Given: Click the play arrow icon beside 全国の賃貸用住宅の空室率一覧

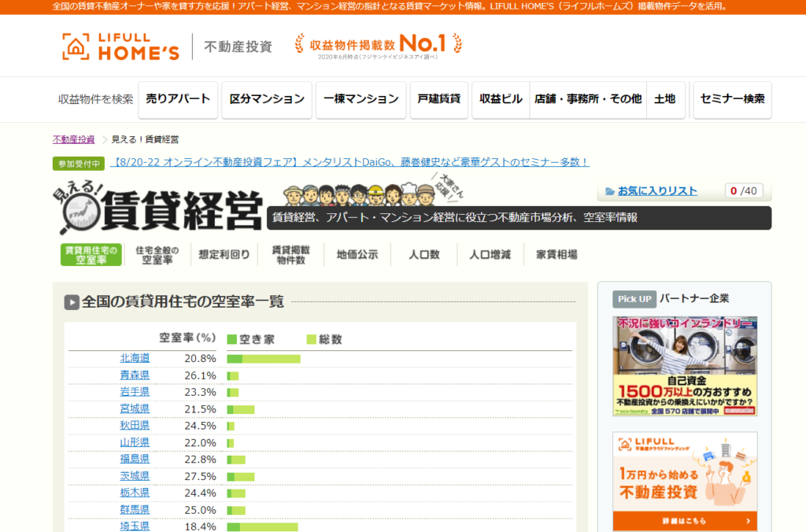Looking at the screenshot, I should tap(72, 301).
